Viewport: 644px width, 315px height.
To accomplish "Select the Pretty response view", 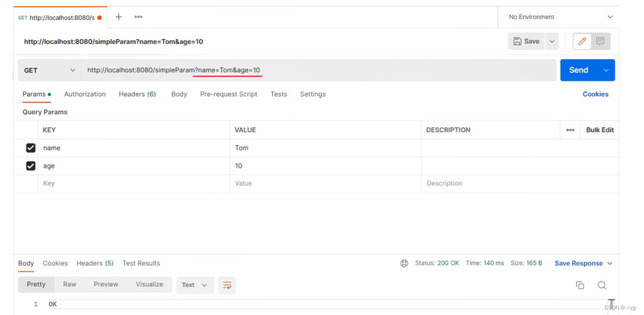I will click(x=36, y=284).
